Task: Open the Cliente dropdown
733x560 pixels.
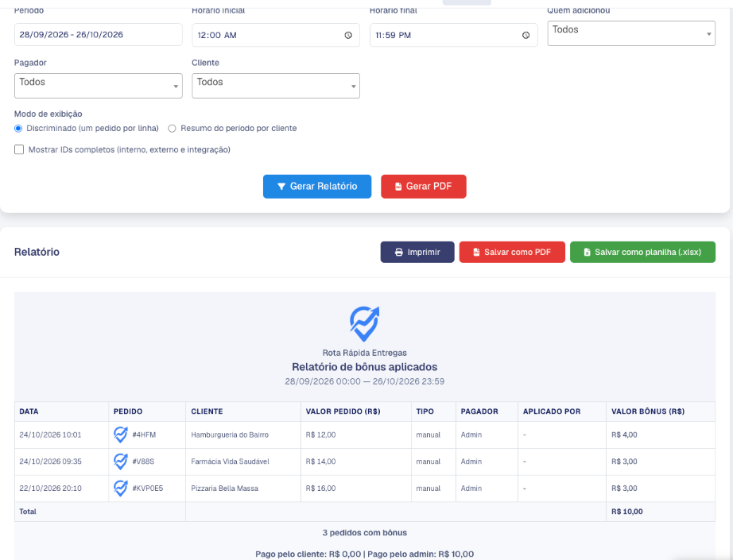Action: (276, 86)
